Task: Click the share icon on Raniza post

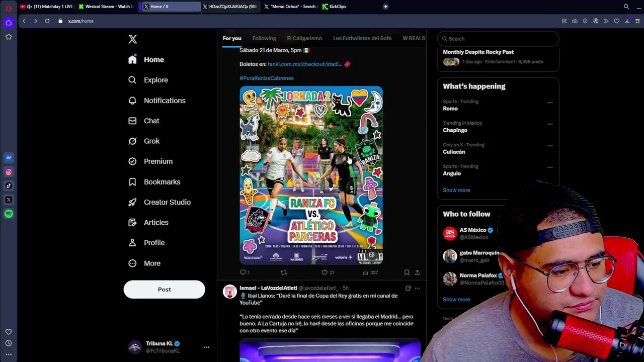Action: pyautogui.click(x=417, y=273)
